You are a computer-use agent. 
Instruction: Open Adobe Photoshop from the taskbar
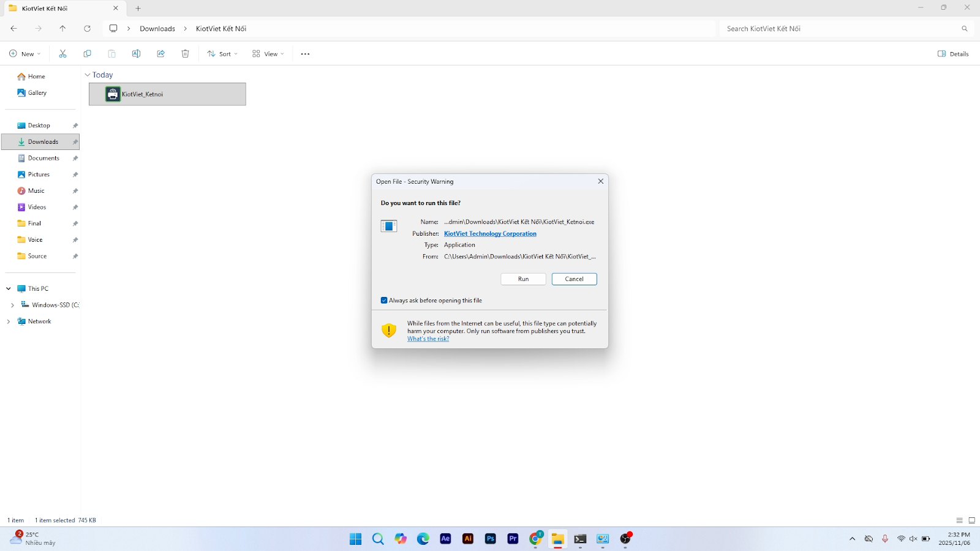[x=491, y=539]
